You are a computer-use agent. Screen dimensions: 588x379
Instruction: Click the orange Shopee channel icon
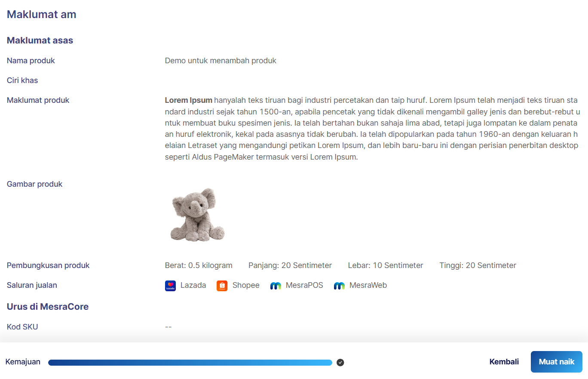click(x=222, y=286)
